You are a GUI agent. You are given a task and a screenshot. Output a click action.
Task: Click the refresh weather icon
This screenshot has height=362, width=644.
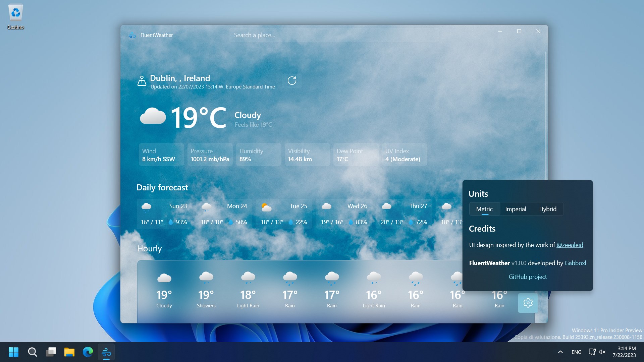coord(292,81)
